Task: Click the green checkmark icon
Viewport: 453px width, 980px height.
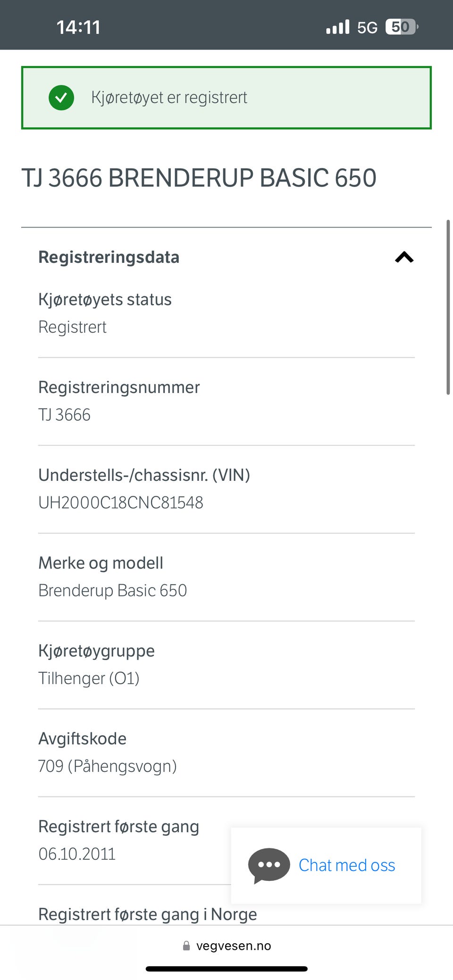Action: [x=61, y=98]
